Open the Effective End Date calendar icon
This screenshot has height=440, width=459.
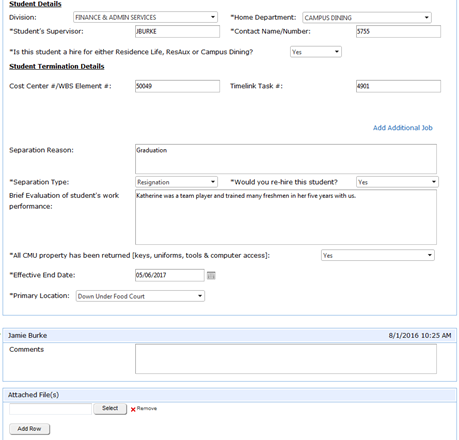(x=211, y=275)
